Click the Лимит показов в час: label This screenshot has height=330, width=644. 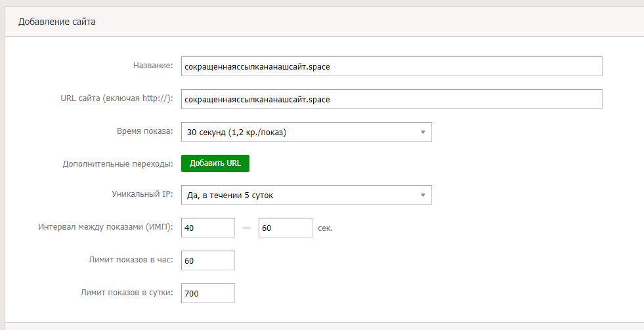132,260
